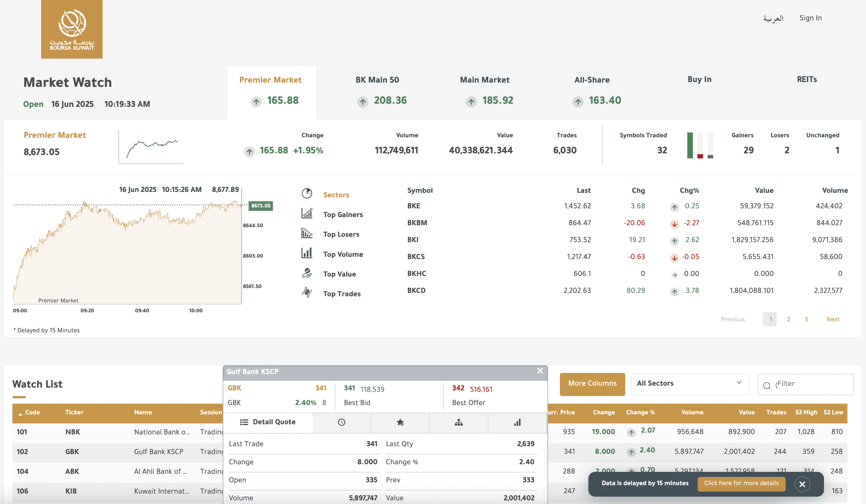Image resolution: width=866 pixels, height=504 pixels.
Task: Select the Top Gainers label
Action: (x=343, y=215)
